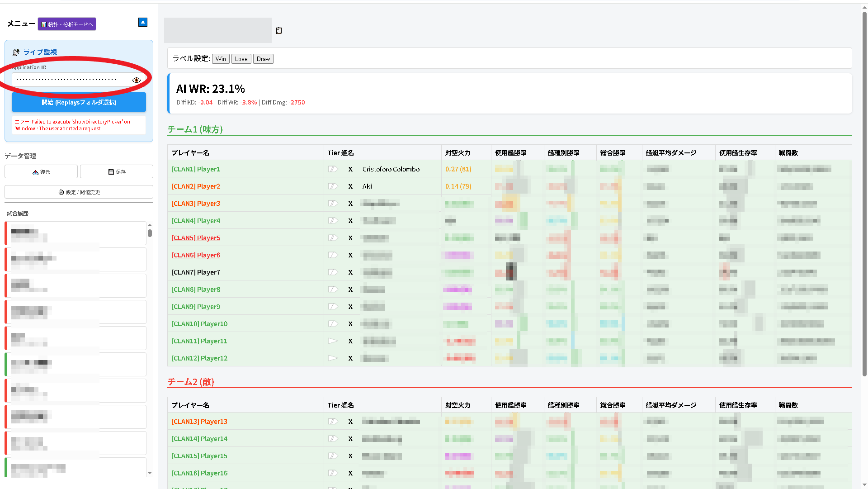Image resolution: width=868 pixels, height=489 pixels.
Task: Open 設定 / 閾値変更 settings
Action: [79, 192]
